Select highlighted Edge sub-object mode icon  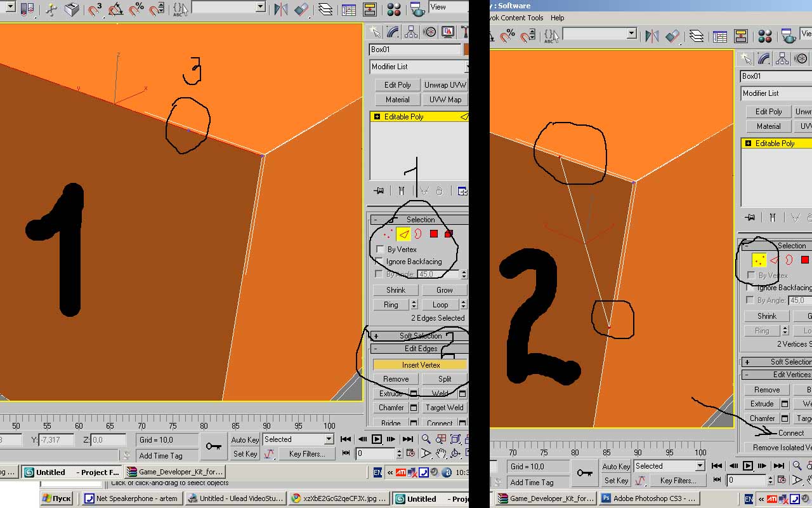(403, 234)
